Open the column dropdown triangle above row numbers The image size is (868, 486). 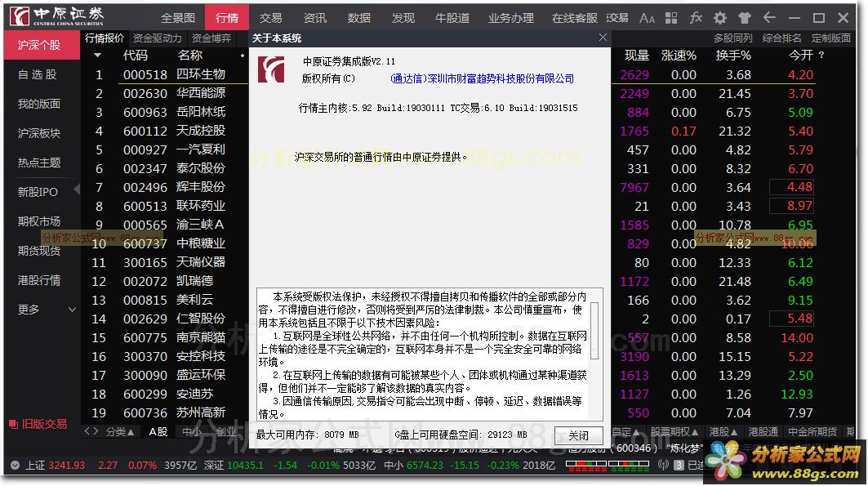[97, 56]
